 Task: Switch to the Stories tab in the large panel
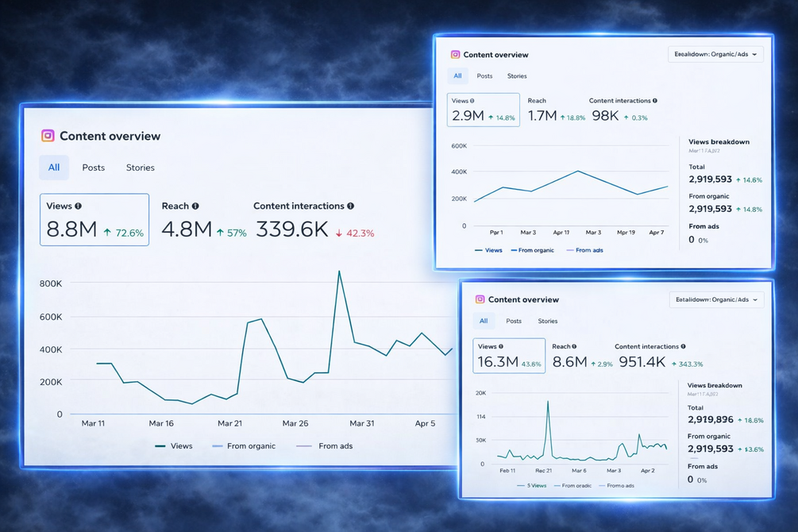[141, 168]
